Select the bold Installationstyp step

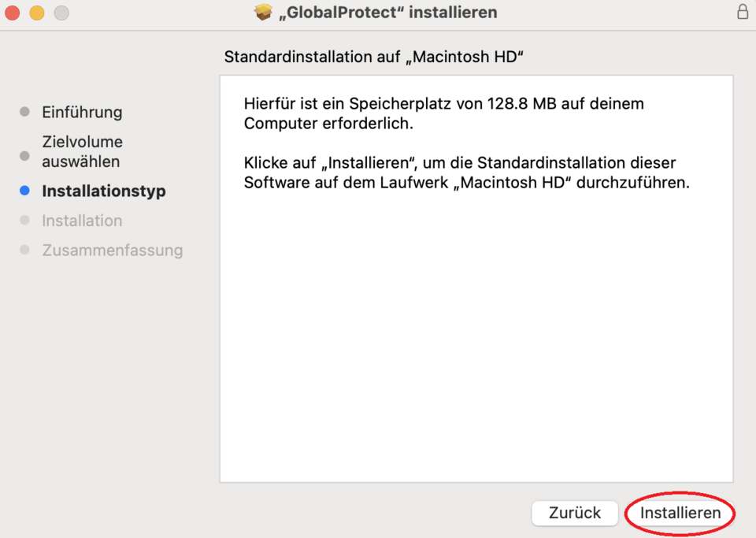[x=103, y=191]
